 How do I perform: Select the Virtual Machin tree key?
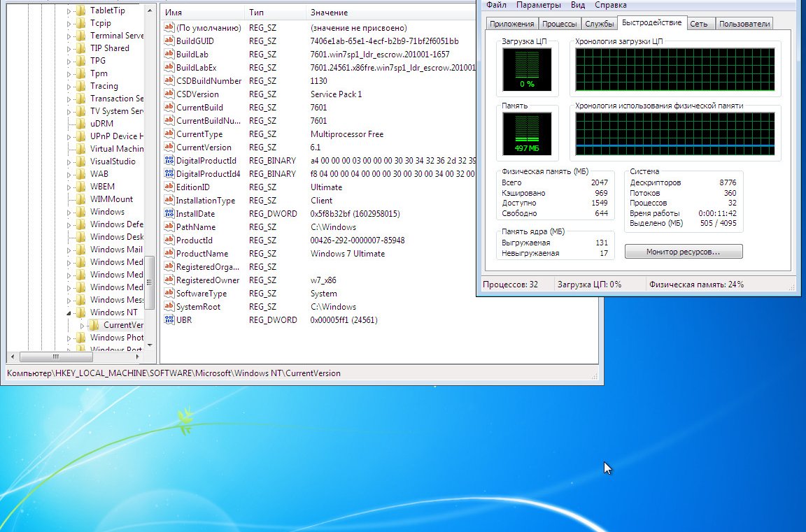click(x=117, y=148)
